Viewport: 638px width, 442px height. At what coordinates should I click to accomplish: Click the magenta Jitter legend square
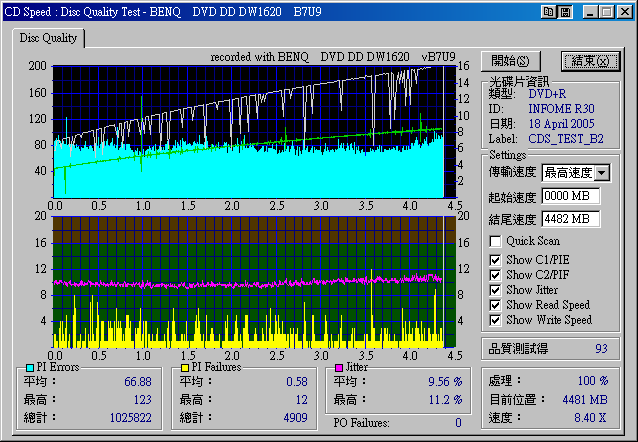point(339,368)
